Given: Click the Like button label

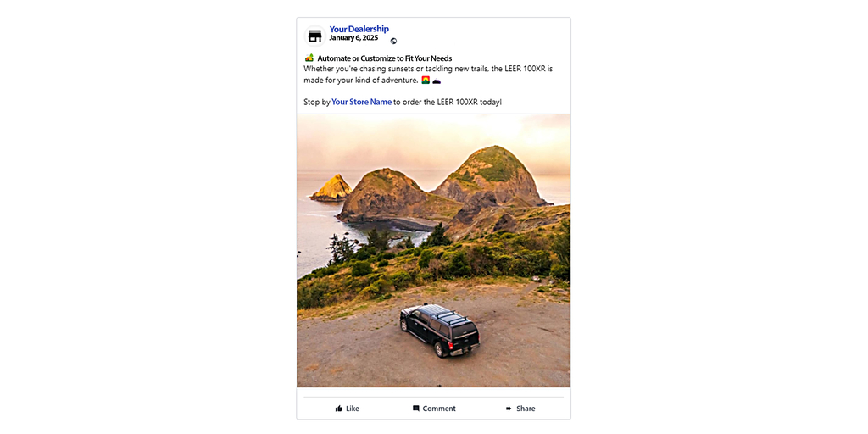Looking at the screenshot, I should coord(353,409).
